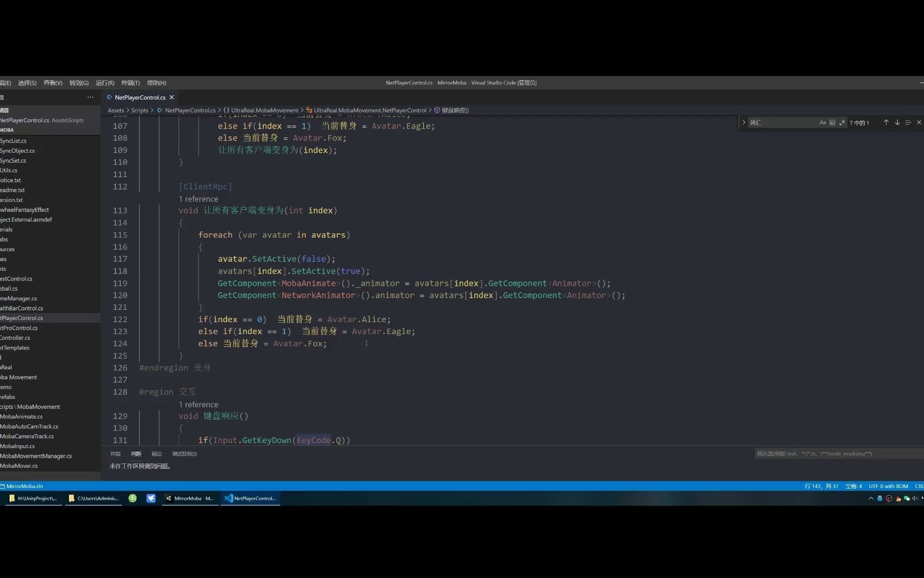Open H:\UnityProject folder on taskbar

click(x=33, y=498)
